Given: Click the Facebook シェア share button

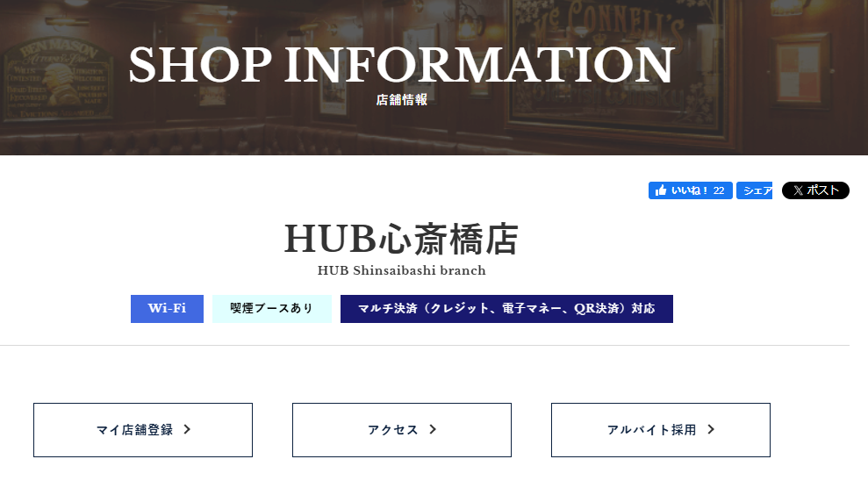Looking at the screenshot, I should click(x=754, y=190).
